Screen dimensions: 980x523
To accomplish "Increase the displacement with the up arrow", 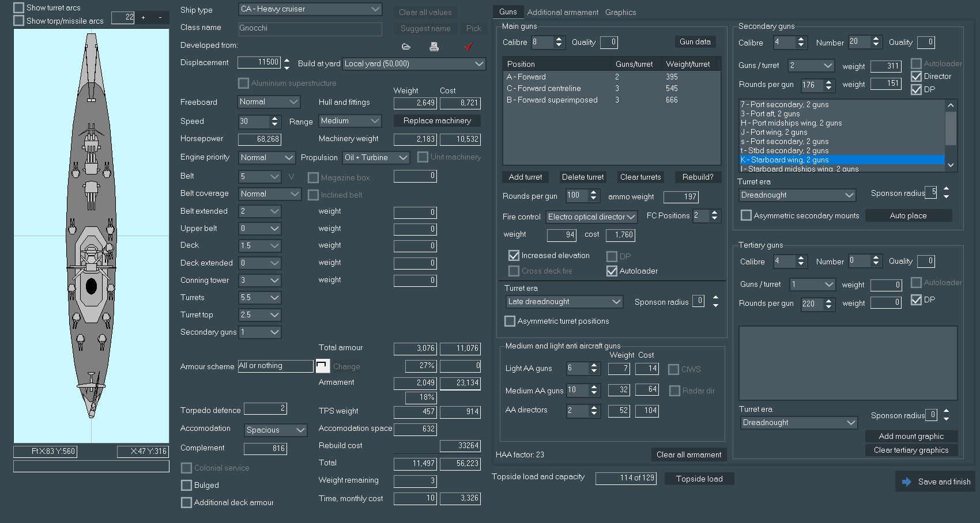I will (287, 59).
